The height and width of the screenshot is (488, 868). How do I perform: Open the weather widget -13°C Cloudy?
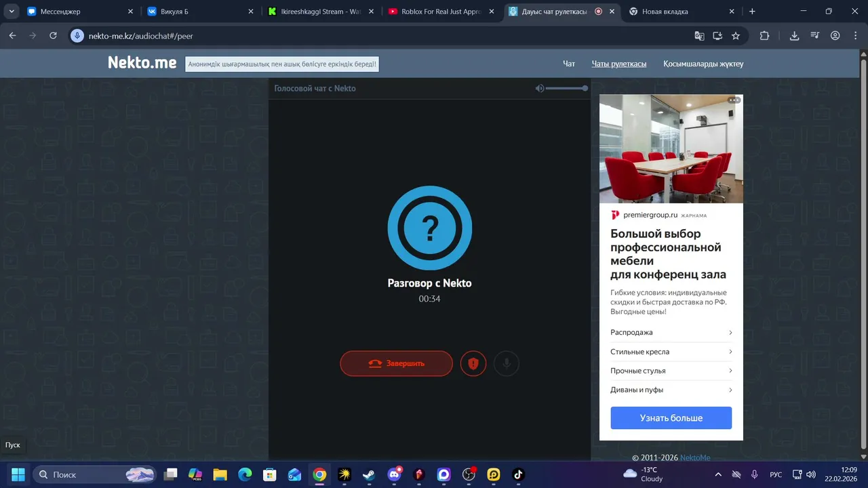point(643,474)
